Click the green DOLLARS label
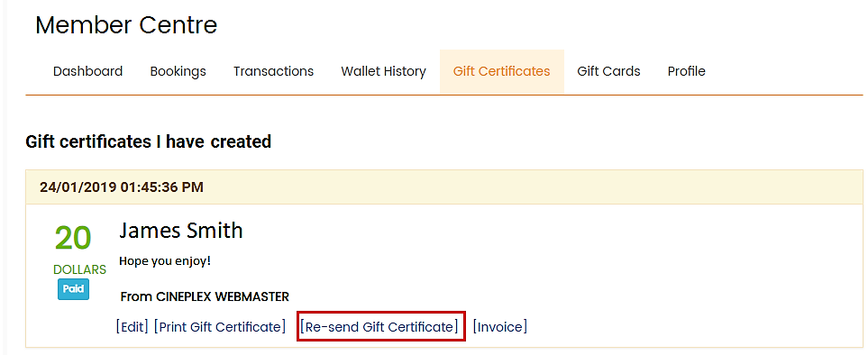868x355 pixels. pyautogui.click(x=79, y=269)
